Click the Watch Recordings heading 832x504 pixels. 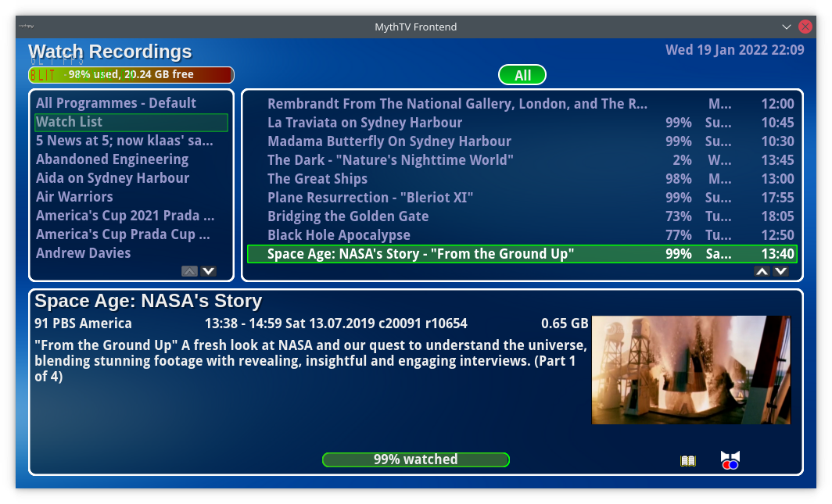109,52
